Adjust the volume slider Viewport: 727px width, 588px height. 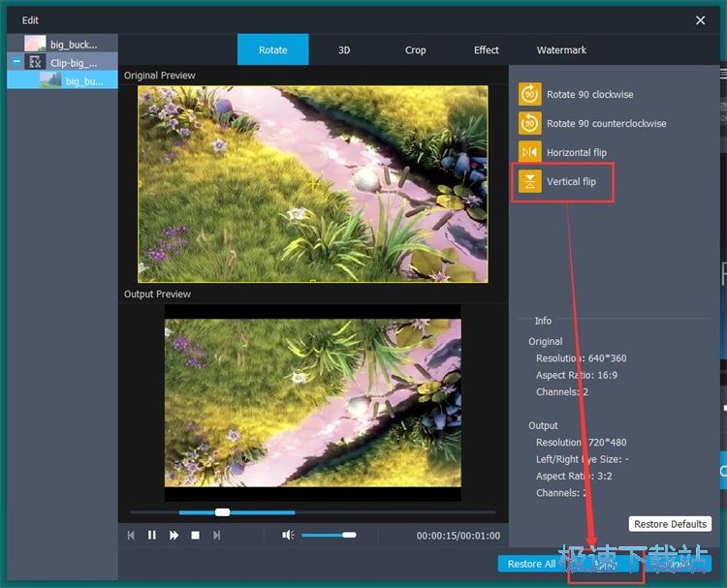click(329, 535)
